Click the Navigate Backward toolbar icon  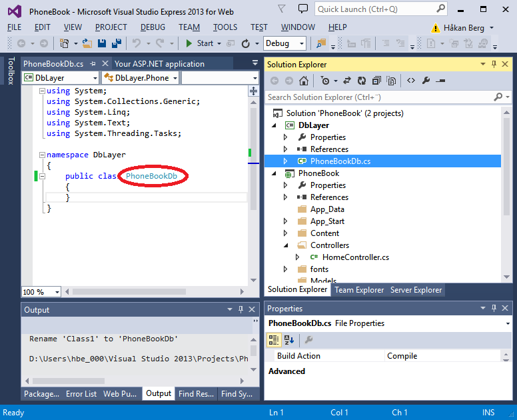click(x=21, y=43)
